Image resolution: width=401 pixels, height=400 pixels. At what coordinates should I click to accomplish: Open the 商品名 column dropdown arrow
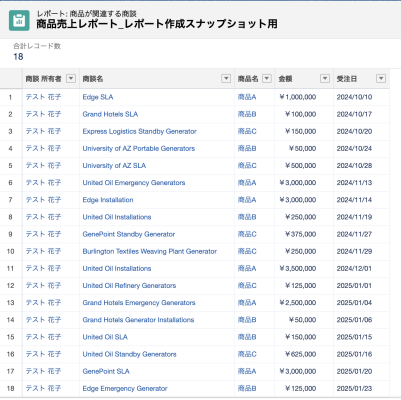[267, 79]
